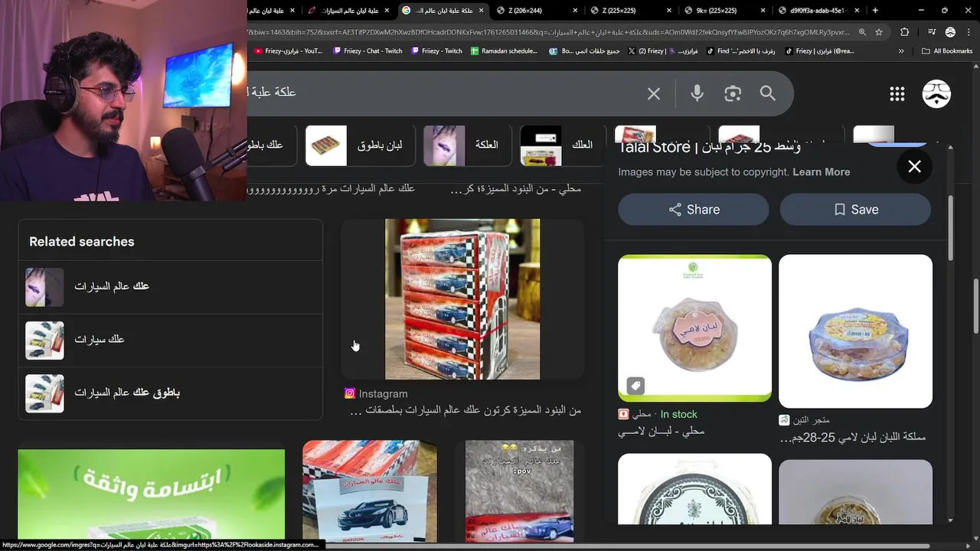Open the Learn More copyright link
This screenshot has width=980, height=551.
pyautogui.click(x=822, y=172)
